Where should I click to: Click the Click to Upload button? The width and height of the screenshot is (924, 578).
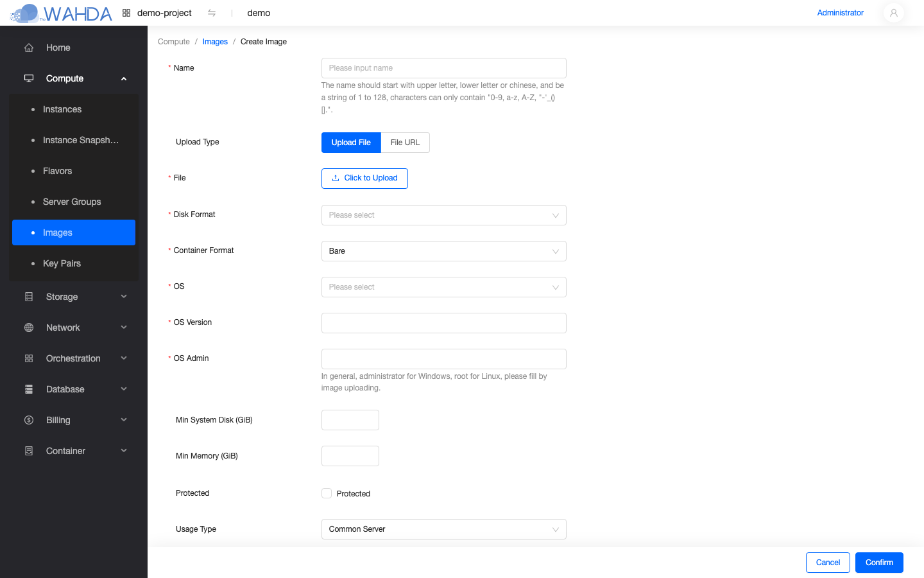point(364,179)
